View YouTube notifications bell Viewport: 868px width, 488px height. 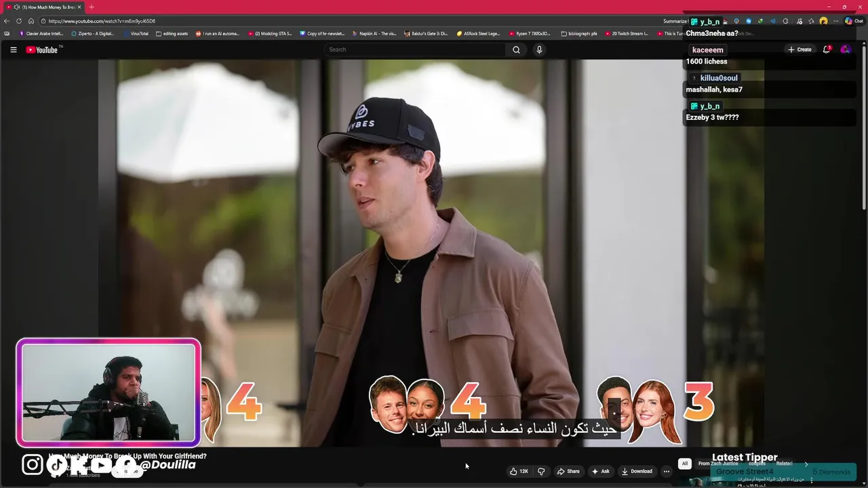(826, 49)
